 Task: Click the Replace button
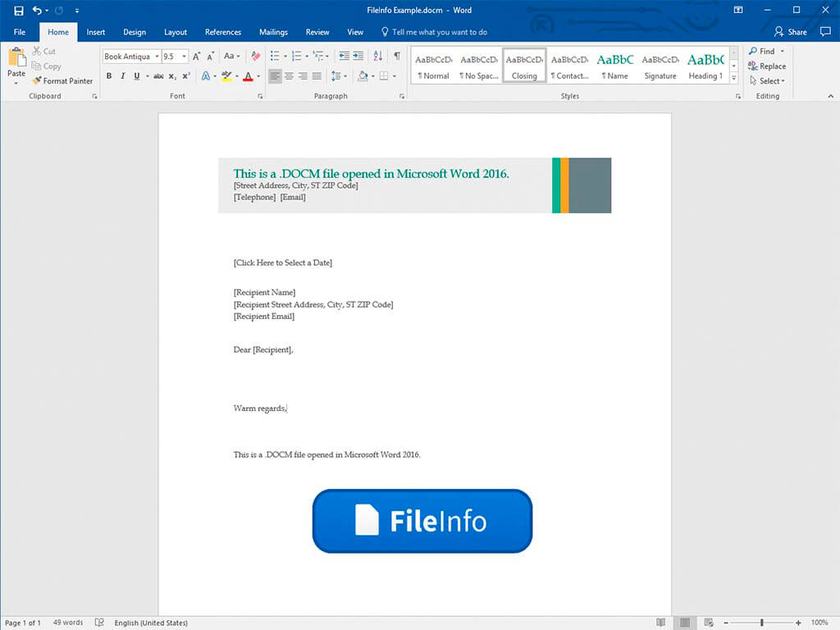766,66
